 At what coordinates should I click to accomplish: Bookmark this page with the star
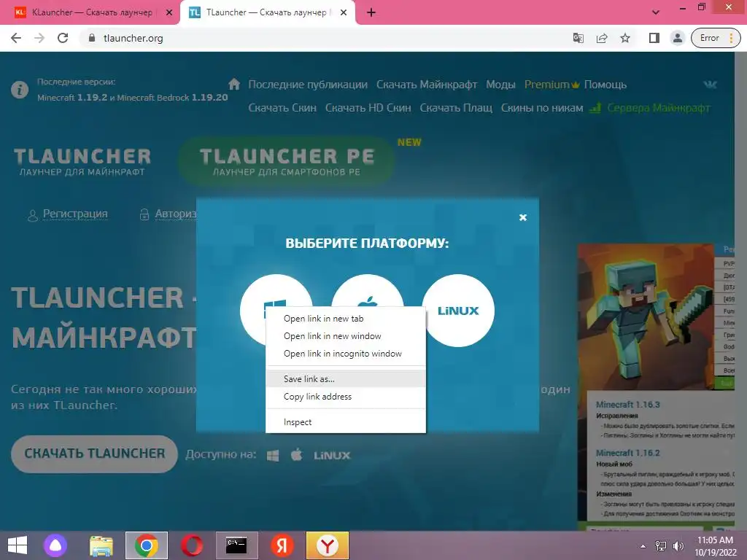[625, 38]
